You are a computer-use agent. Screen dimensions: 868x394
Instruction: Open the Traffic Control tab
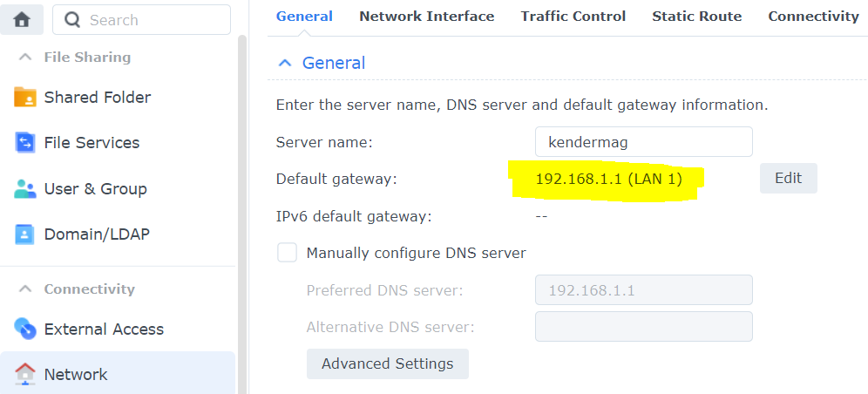(x=573, y=17)
